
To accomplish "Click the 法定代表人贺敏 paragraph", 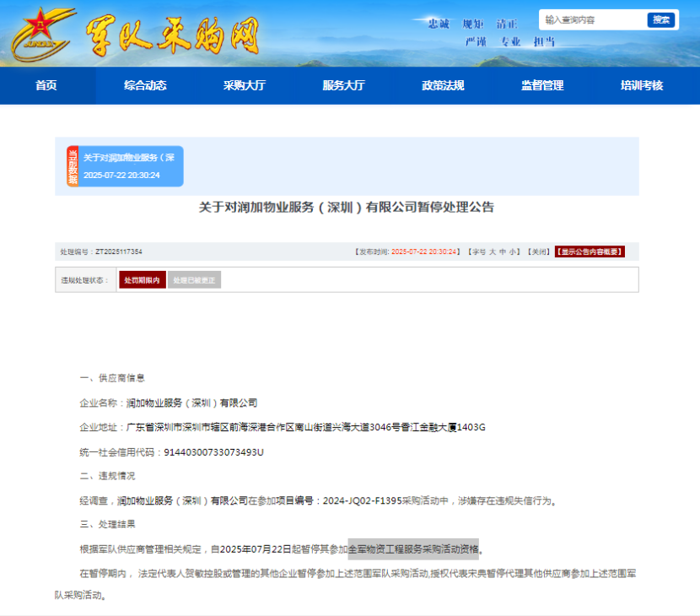I will coord(345,584).
